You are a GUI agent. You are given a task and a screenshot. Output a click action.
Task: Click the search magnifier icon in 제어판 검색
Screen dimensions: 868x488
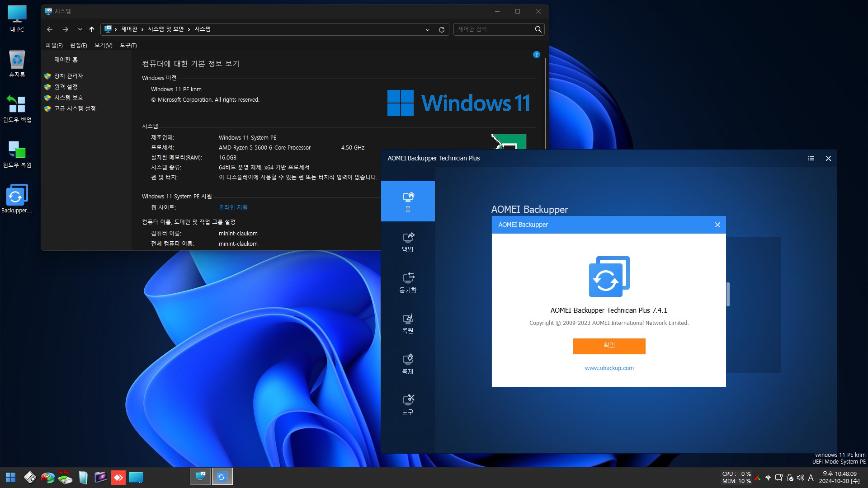tap(538, 29)
